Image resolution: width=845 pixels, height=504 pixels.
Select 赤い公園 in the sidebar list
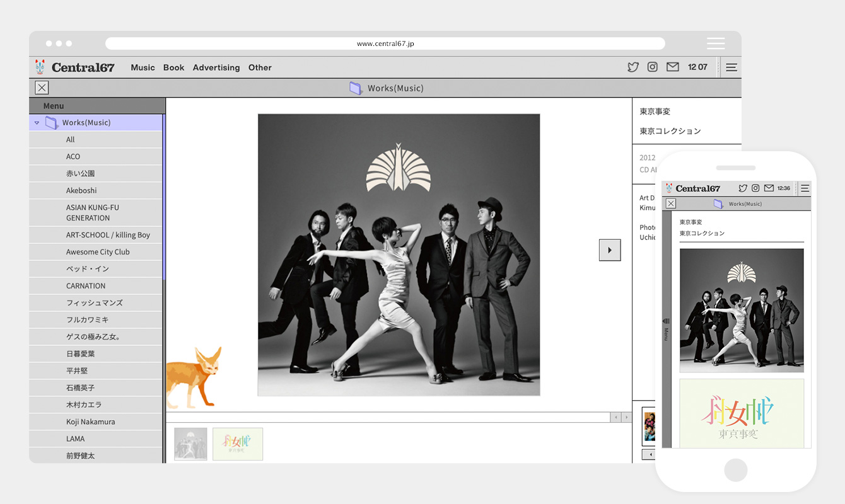pyautogui.click(x=96, y=173)
